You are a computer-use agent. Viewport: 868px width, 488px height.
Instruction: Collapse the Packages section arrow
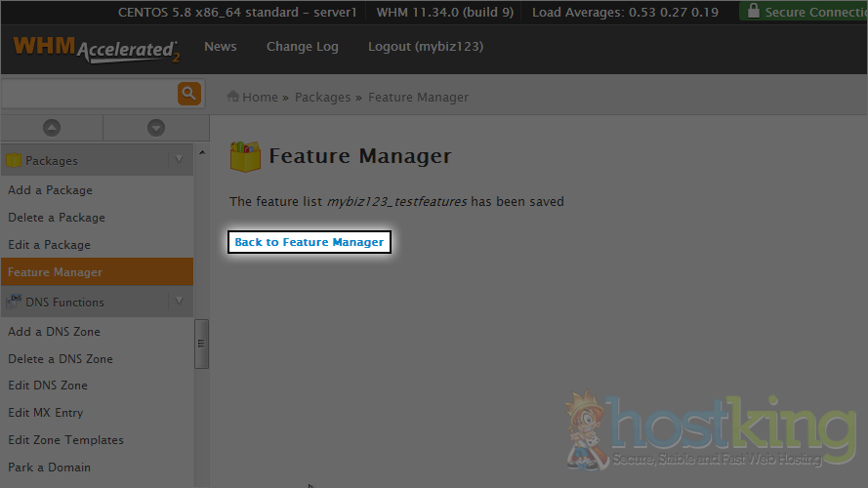click(179, 161)
